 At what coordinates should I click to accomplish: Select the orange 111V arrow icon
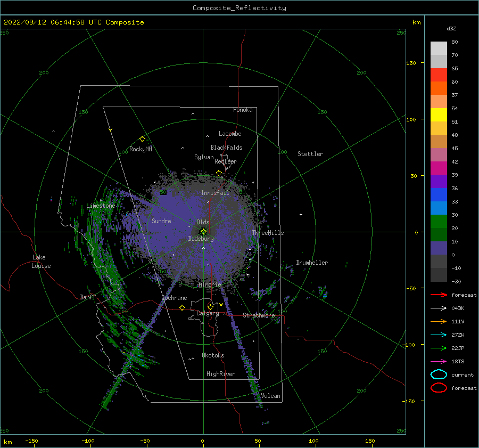[439, 321]
